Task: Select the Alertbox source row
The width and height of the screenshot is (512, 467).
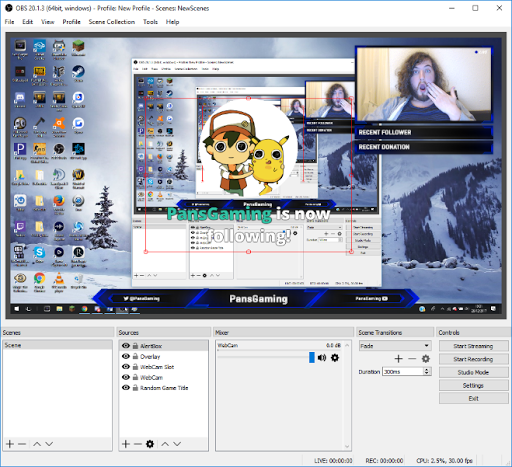Action: tap(163, 346)
